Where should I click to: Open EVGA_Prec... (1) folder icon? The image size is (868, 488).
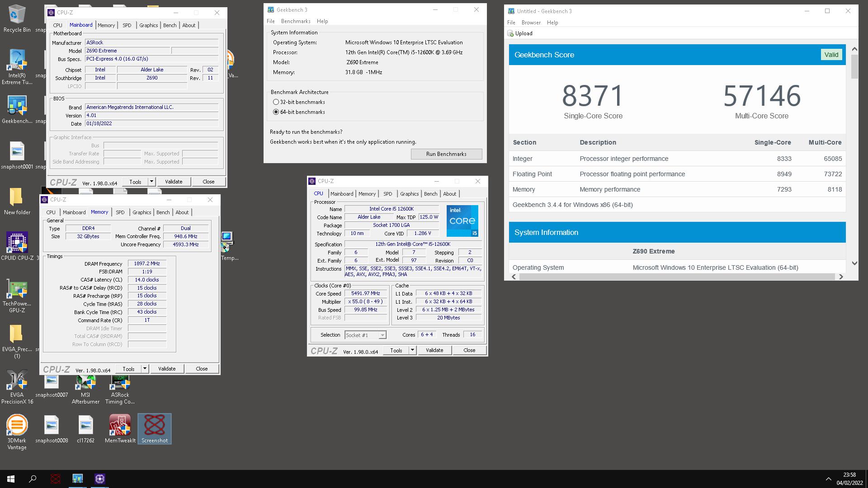coord(17,341)
